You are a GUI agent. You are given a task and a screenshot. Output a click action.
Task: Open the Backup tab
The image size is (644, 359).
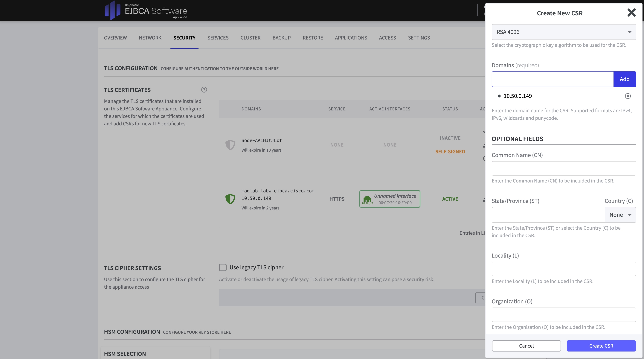(x=282, y=38)
